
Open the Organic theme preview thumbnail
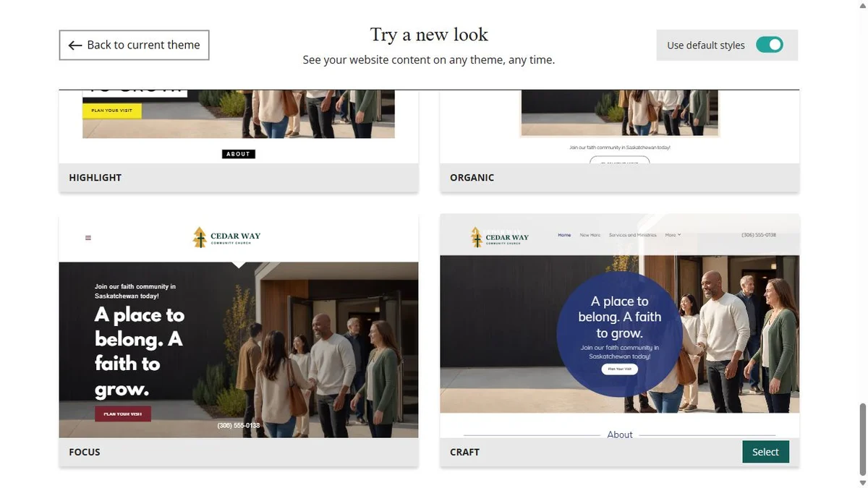click(619, 127)
